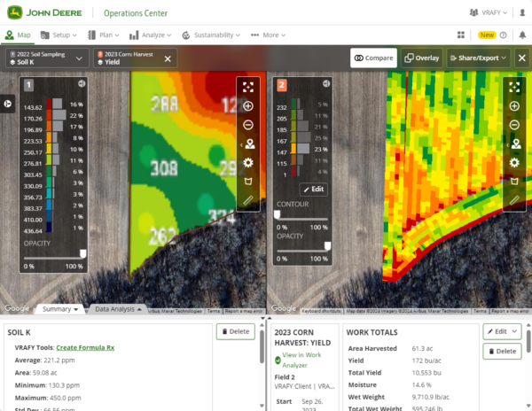Delete the 2023 Corn Harvest work
The width and height of the screenshot is (532, 411).
(502, 352)
